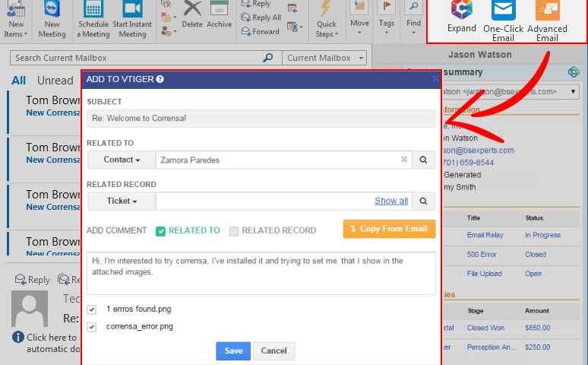Click the Corrensa logo icon in summary
588x365 pixels.
[574, 71]
